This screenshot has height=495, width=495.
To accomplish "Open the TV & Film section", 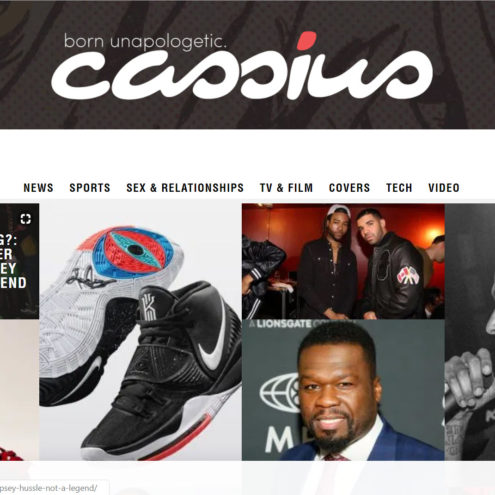I will point(286,188).
